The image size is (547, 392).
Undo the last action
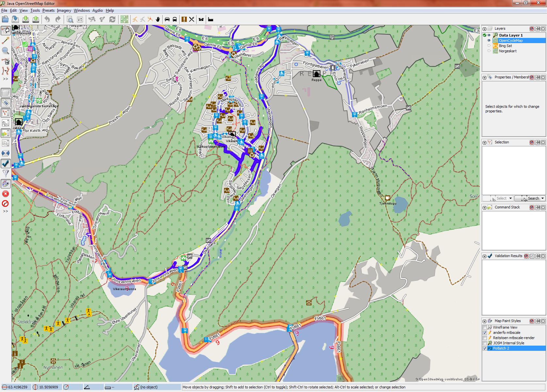pos(47,19)
